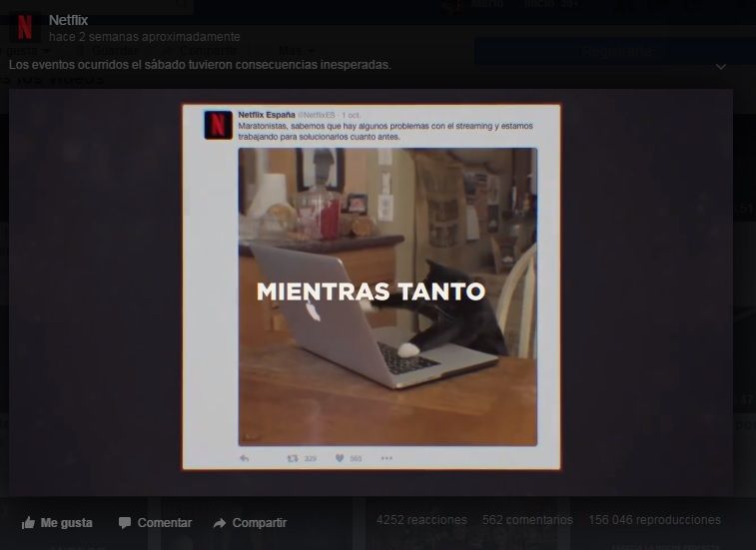756x550 pixels.
Task: Open the three-dots menu in the tweet
Action: pos(386,458)
